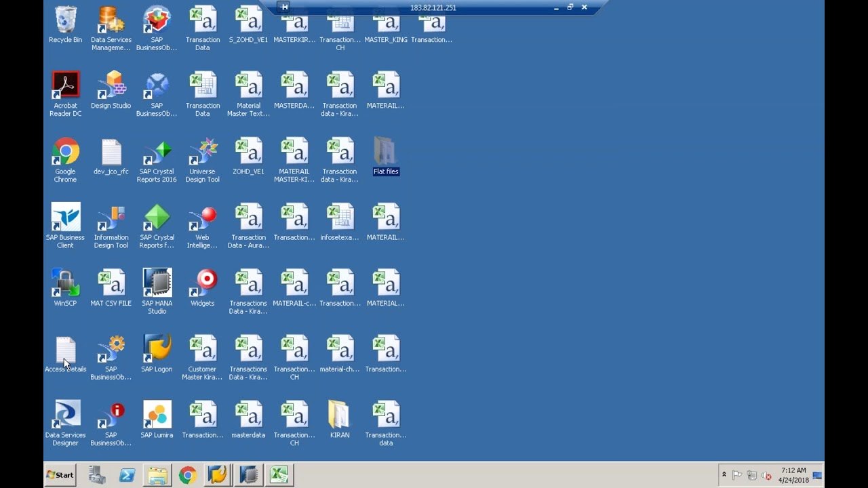Viewport: 868px width, 488px height.
Task: Open the Start menu
Action: pos(60,475)
